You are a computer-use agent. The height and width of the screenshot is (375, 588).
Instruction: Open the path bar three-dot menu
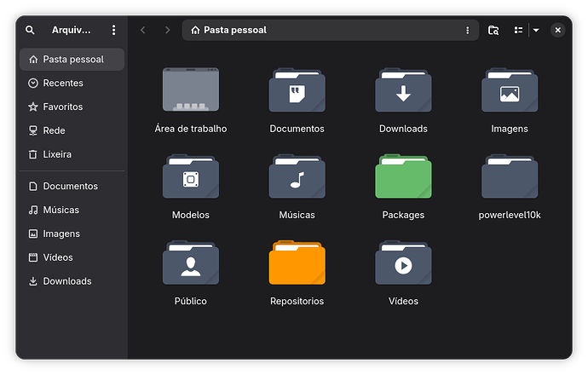467,30
